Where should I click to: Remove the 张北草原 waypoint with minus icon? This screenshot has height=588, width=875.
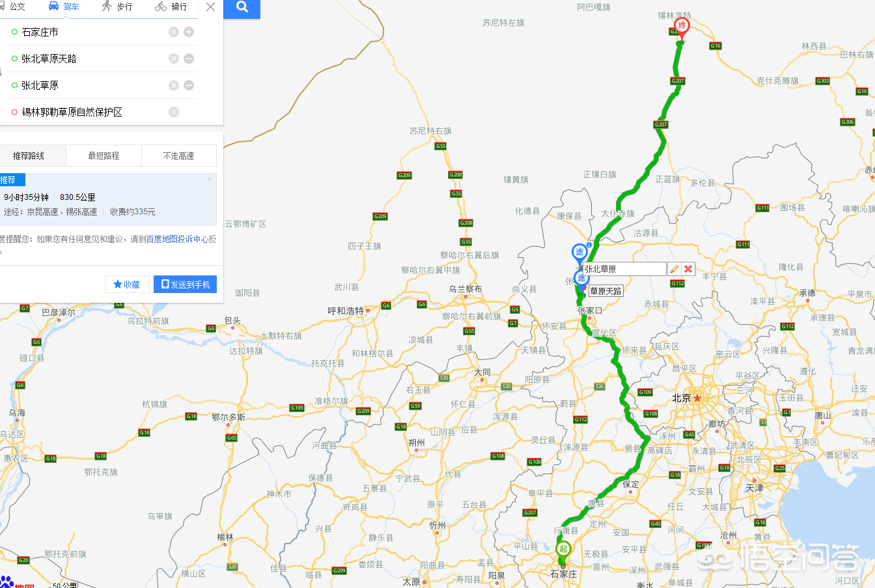point(189,85)
